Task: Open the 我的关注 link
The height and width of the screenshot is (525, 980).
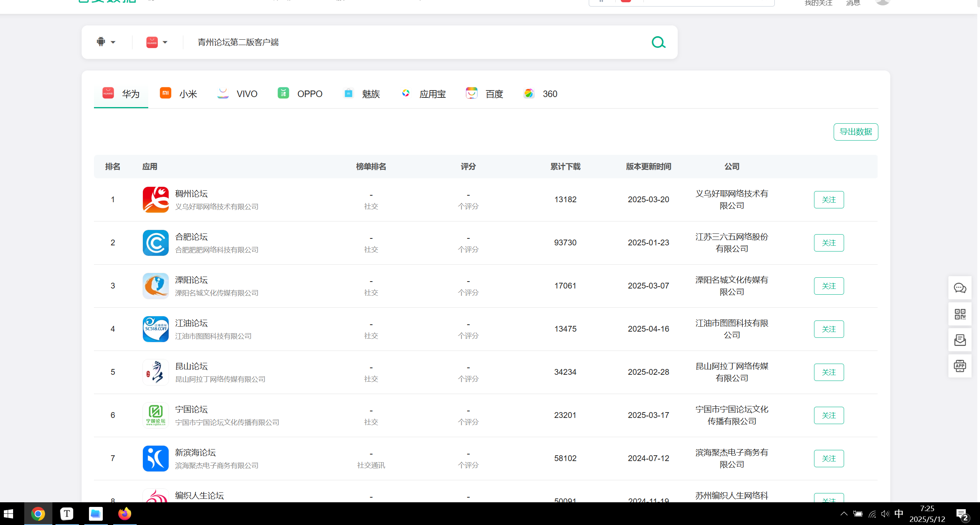Action: [x=818, y=3]
